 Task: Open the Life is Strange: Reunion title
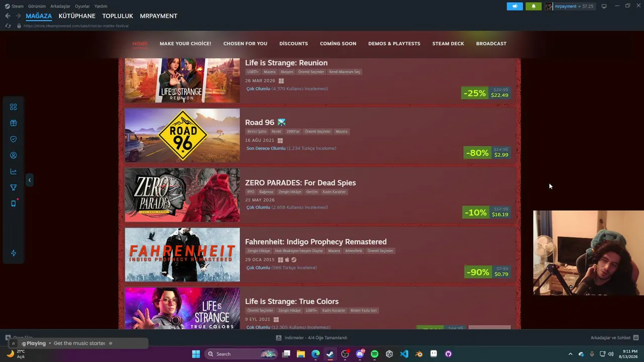286,63
